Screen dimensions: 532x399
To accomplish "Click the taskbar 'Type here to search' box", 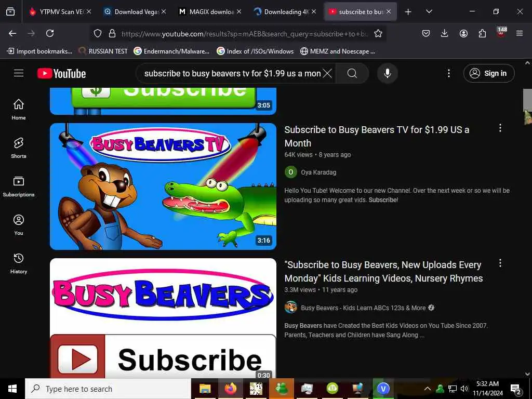I will tap(108, 389).
